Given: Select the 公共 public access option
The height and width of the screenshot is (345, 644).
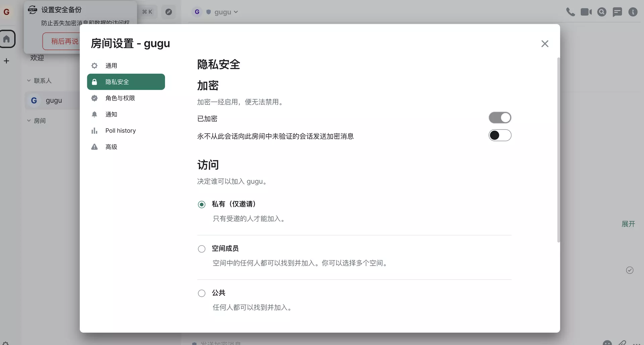Looking at the screenshot, I should click(x=202, y=293).
